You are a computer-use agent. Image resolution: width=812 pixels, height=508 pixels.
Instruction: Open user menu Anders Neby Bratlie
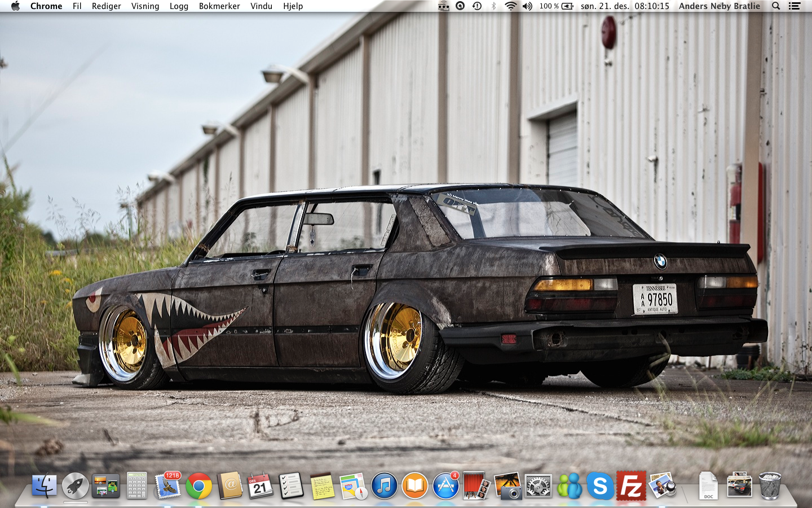720,6
